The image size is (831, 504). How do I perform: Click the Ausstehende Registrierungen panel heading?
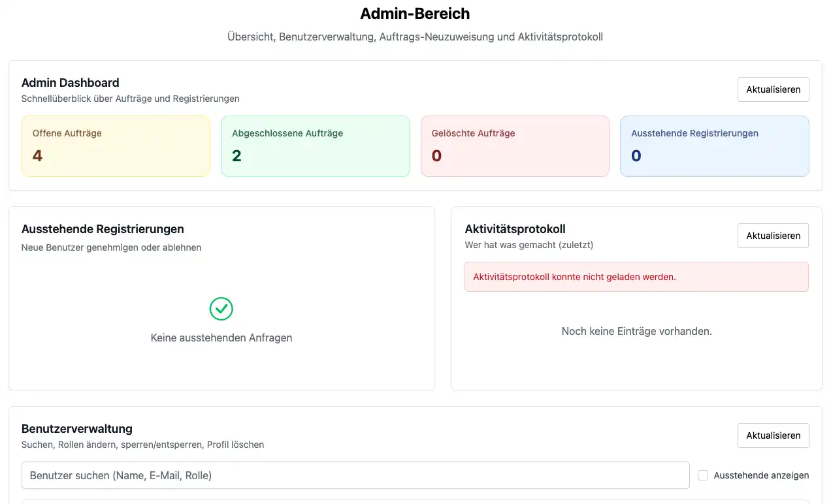[103, 229]
